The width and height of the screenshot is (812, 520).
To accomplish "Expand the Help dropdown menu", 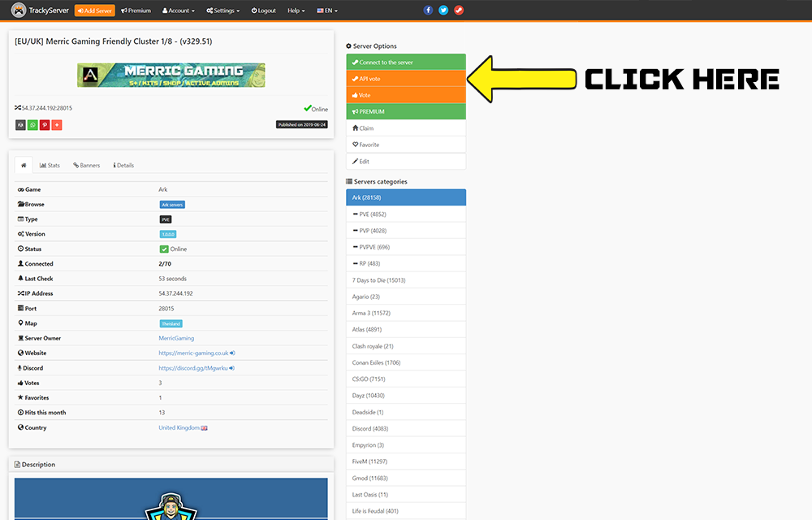I will tap(296, 11).
